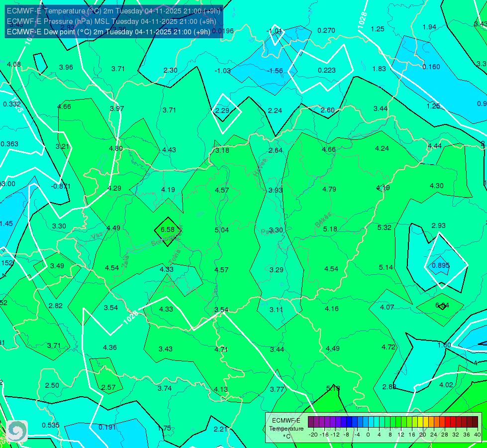Click the 2.88 temperature value
This screenshot has height=448, width=487.
click(389, 387)
